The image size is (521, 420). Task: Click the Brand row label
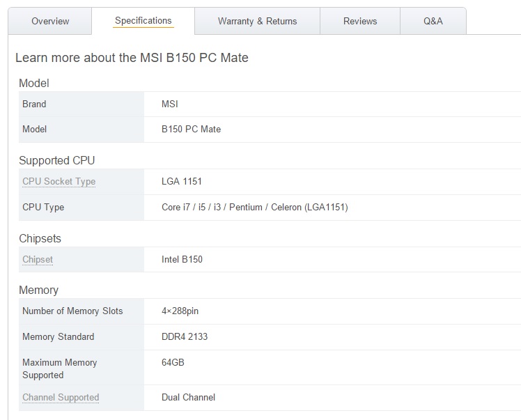point(34,104)
